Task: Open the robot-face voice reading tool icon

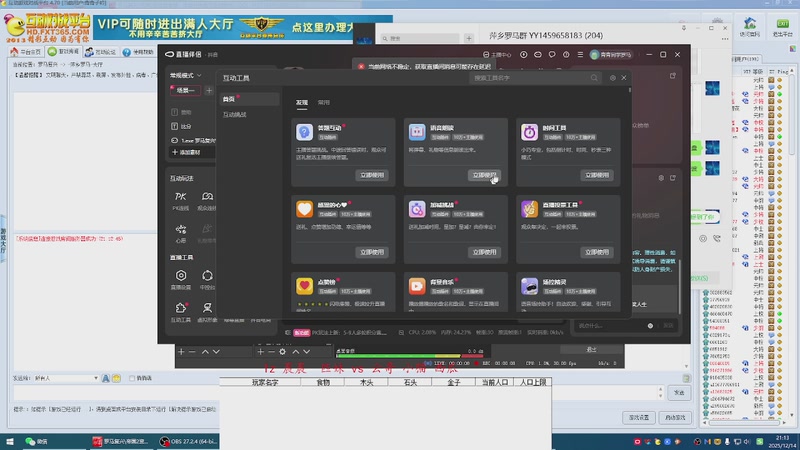Action: click(x=417, y=132)
